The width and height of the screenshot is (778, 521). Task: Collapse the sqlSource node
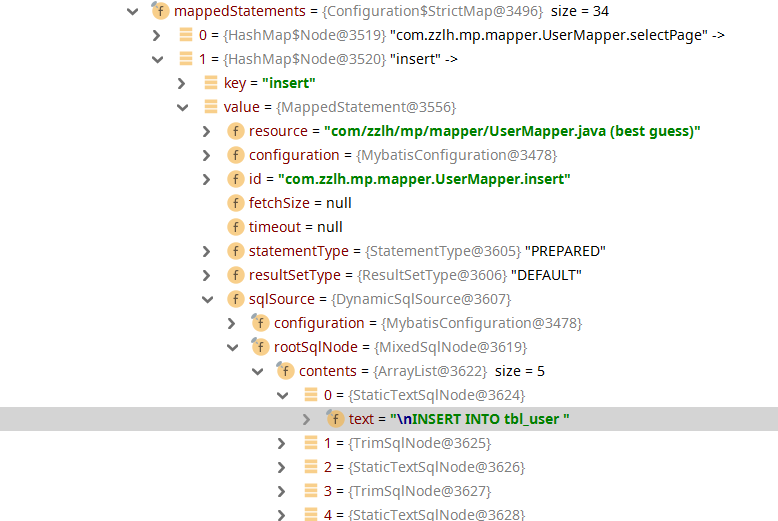point(207,300)
